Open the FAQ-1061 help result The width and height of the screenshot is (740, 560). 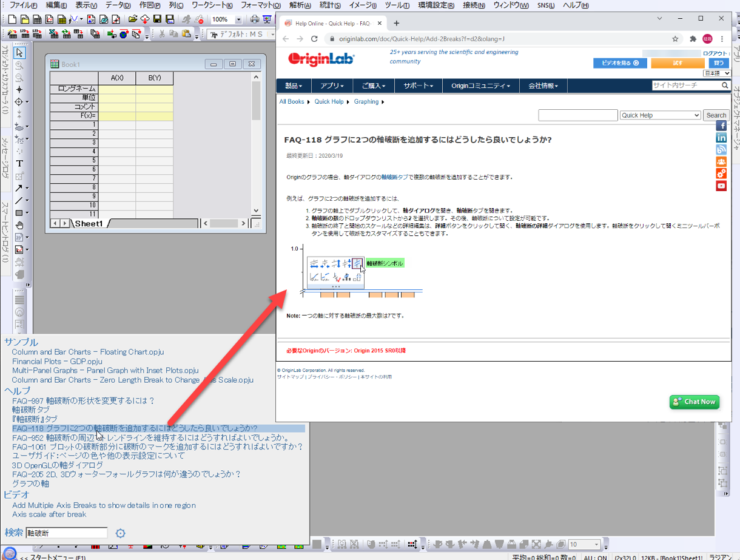[157, 447]
